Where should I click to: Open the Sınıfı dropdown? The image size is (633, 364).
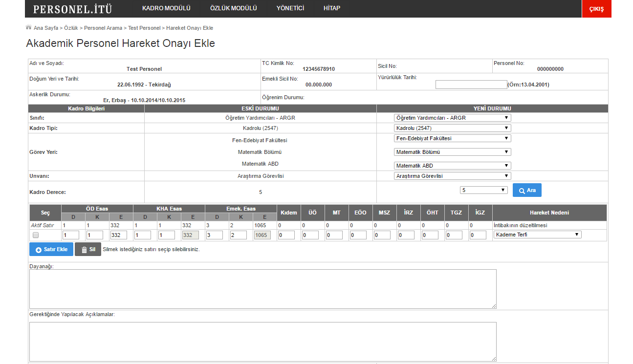point(452,118)
